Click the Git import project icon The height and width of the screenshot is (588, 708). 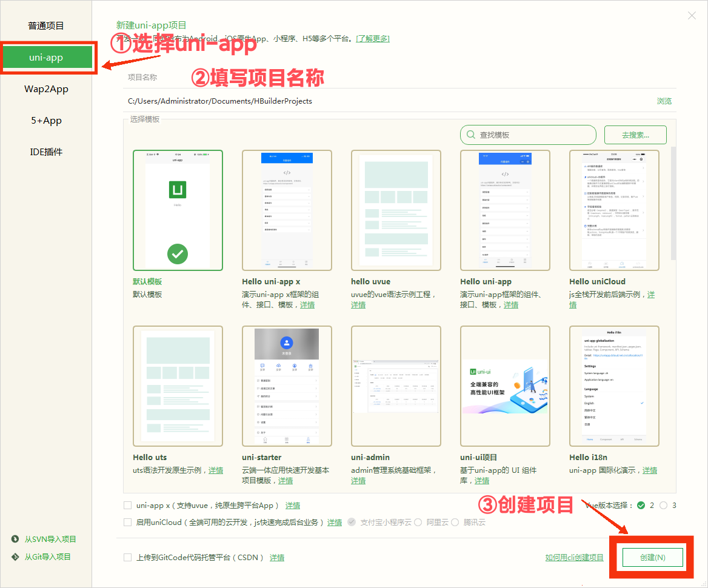(15, 556)
